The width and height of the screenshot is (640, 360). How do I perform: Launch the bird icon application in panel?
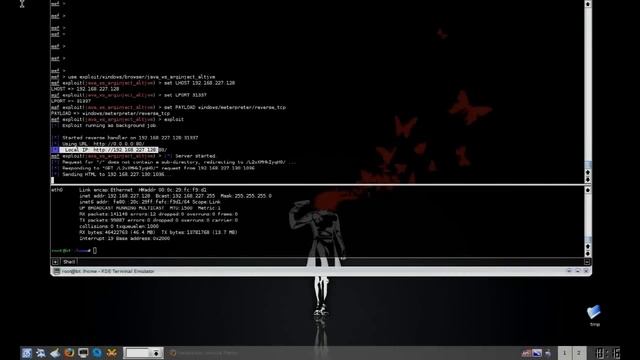(55, 353)
